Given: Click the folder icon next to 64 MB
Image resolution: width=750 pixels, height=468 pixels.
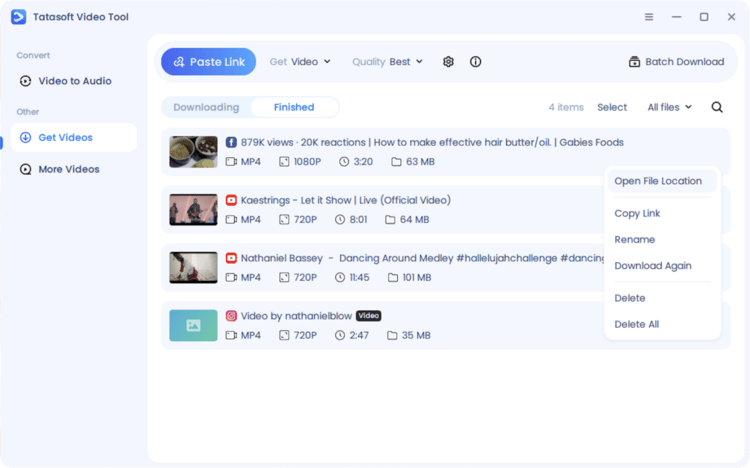Looking at the screenshot, I should pyautogui.click(x=390, y=220).
